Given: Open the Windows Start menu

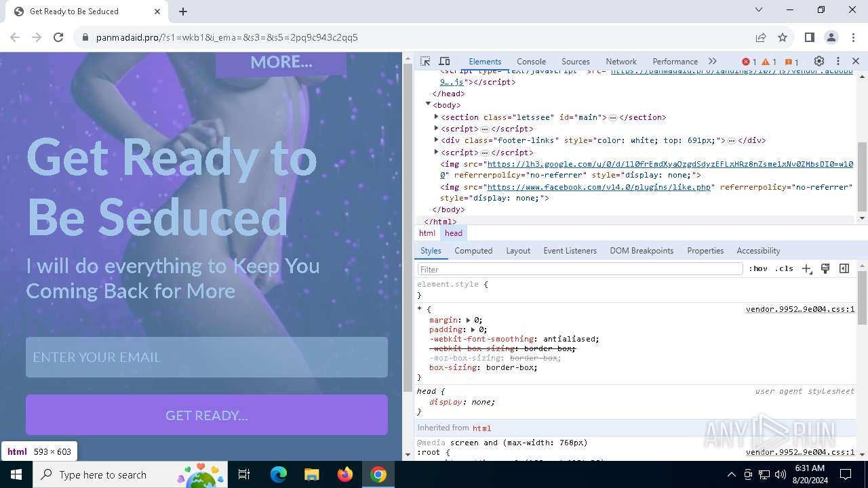Looking at the screenshot, I should (16, 474).
